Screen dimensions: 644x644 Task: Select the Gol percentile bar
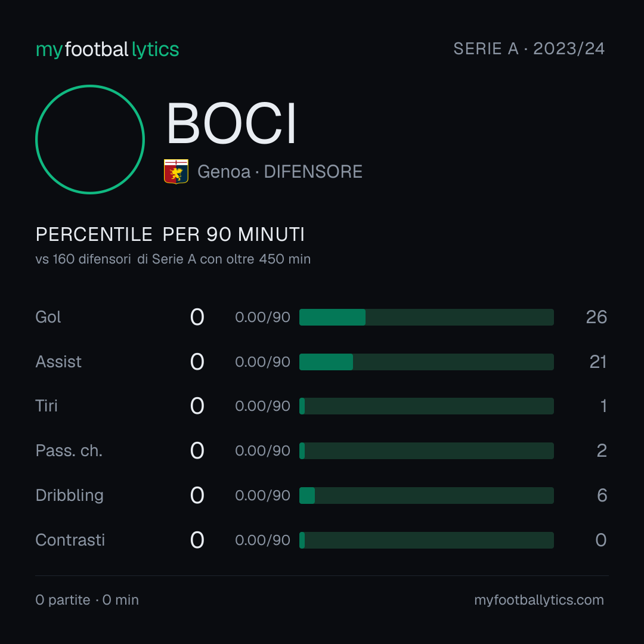point(426,317)
